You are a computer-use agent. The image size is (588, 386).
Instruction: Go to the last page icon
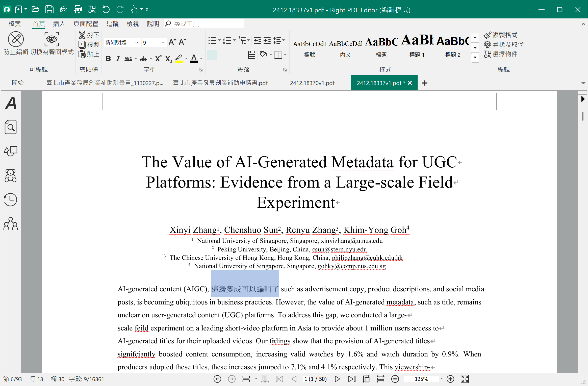click(352, 379)
